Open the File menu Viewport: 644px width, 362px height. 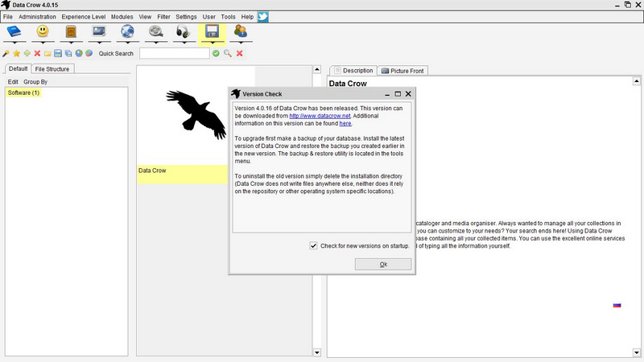(x=8, y=17)
